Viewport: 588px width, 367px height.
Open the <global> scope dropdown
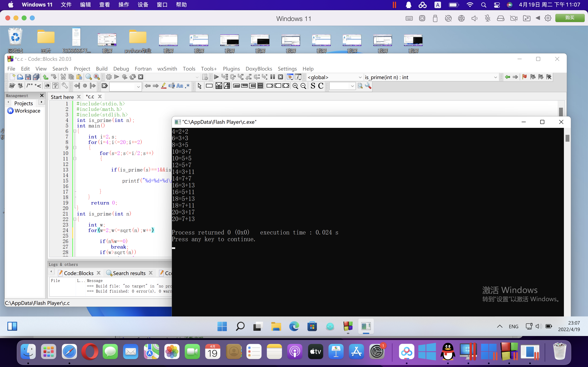360,77
